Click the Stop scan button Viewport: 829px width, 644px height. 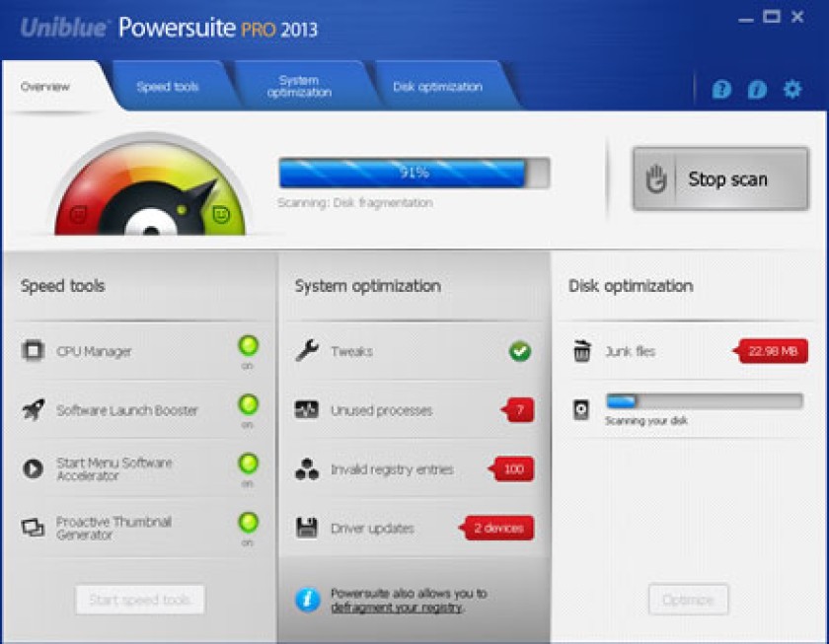coord(721,179)
